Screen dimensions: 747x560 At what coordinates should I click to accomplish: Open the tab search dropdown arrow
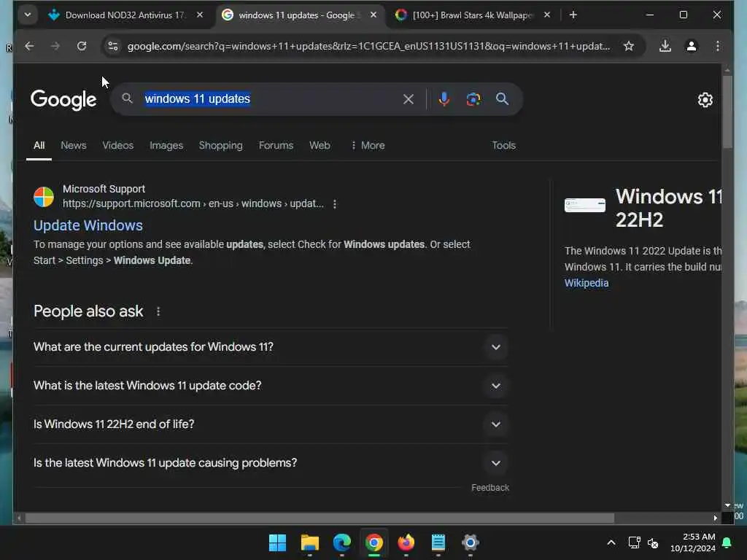(x=28, y=15)
